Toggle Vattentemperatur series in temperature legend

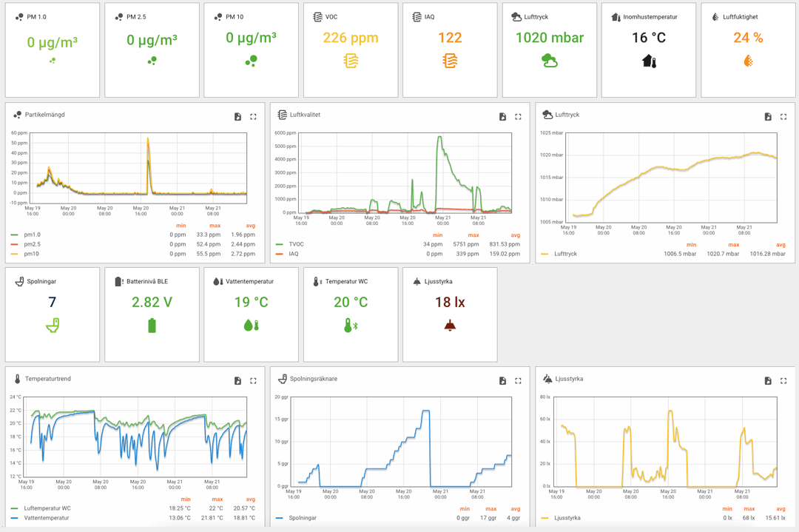pos(46,518)
